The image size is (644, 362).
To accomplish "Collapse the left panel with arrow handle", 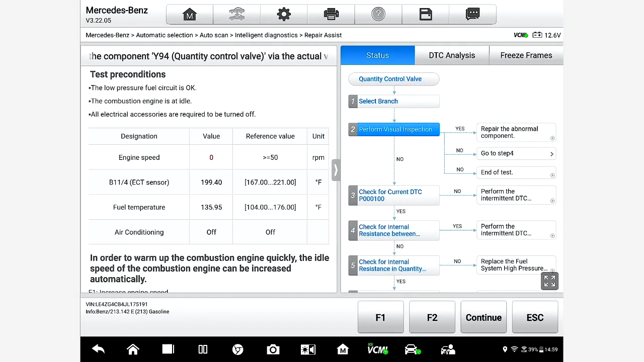I will [x=336, y=170].
